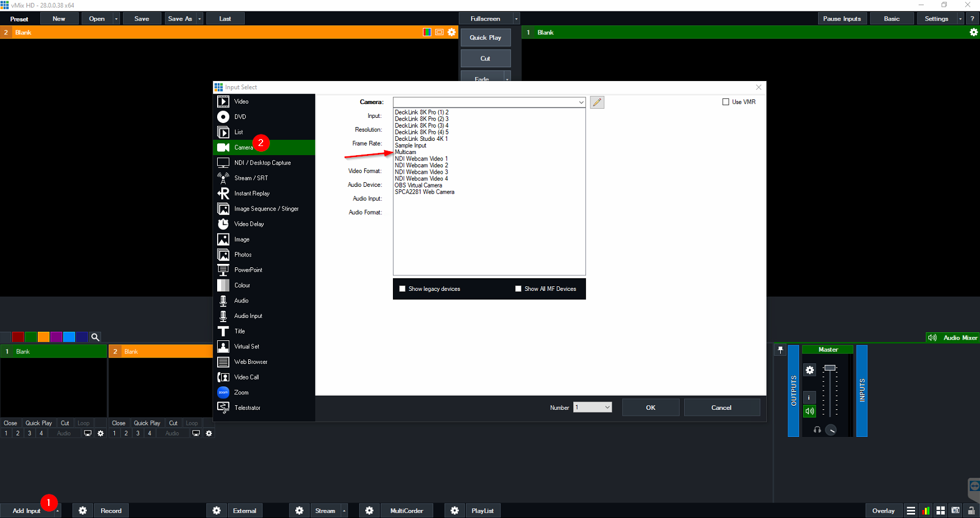Open preview Blank input settings gear
This screenshot has width=980, height=518.
(x=452, y=32)
